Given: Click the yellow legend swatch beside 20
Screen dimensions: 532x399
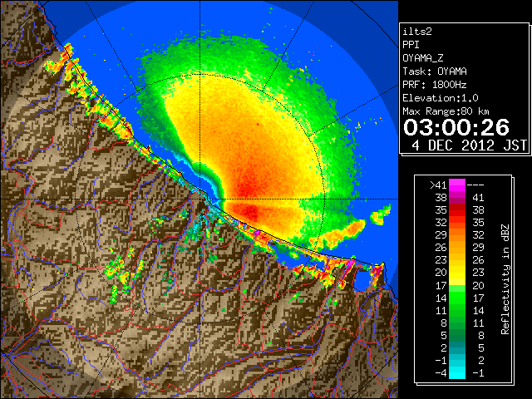Looking at the screenshot, I should [x=457, y=273].
